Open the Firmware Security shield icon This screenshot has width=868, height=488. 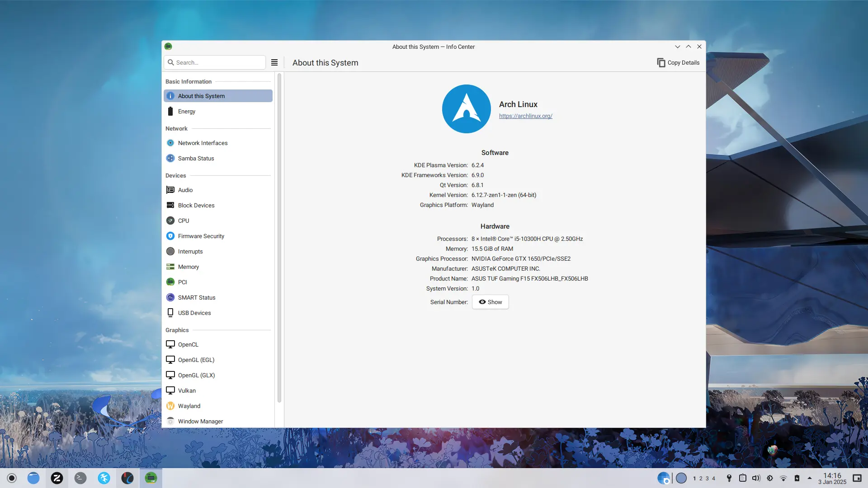click(x=170, y=236)
